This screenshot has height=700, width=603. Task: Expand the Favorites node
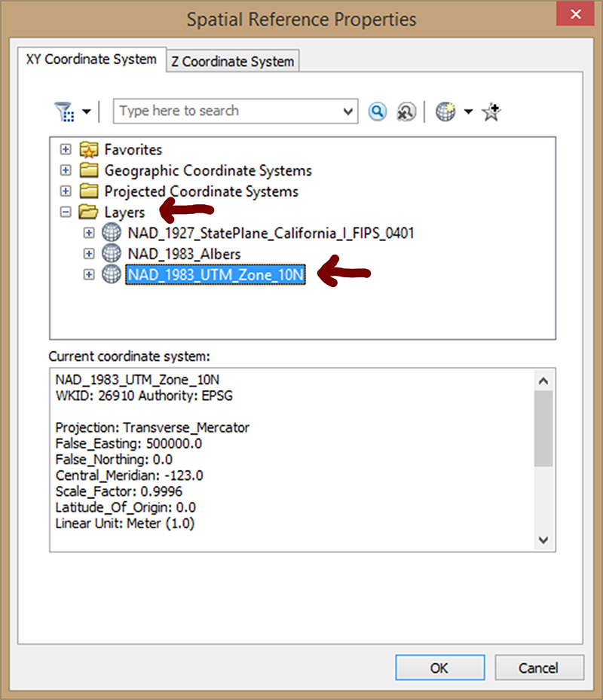click(65, 149)
